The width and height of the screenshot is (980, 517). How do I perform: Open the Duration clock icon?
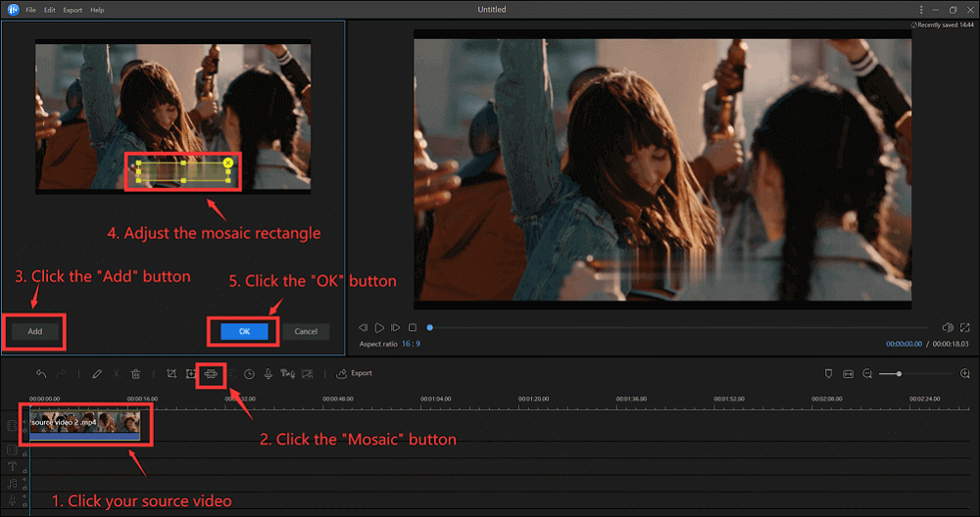249,373
